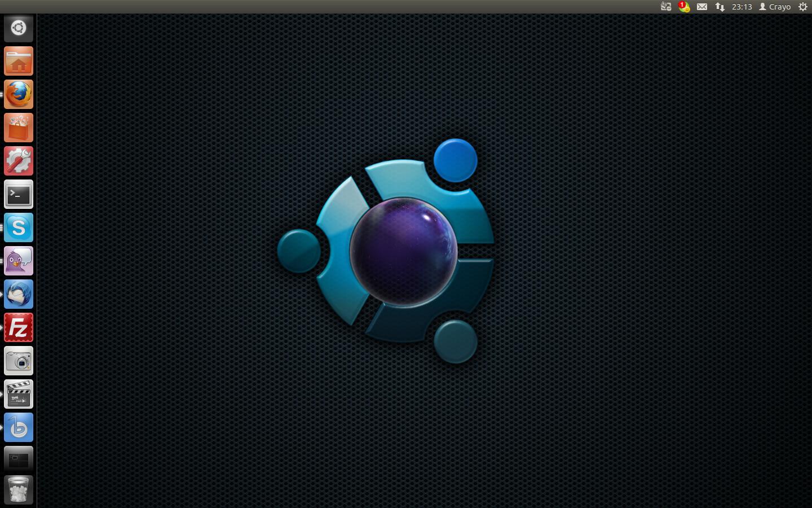Open the settings icon with gear and wrench

[19, 161]
